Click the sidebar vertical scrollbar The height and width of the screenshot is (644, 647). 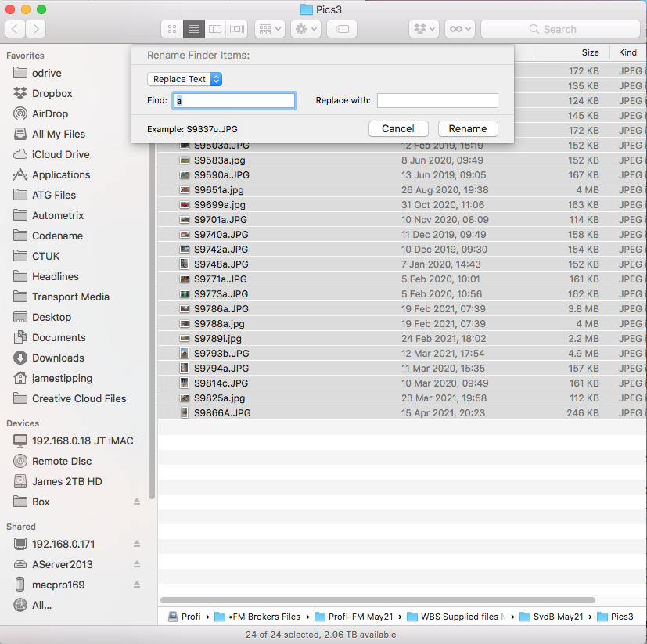[x=152, y=322]
